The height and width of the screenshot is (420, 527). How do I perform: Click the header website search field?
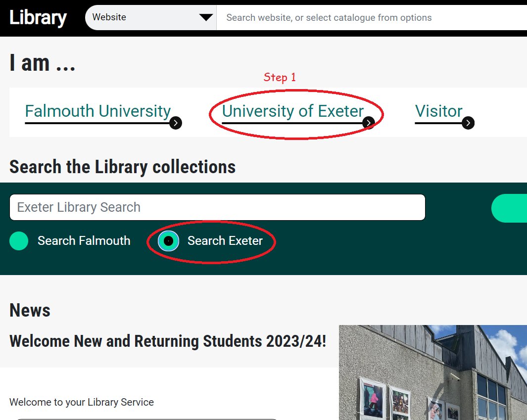pos(372,17)
